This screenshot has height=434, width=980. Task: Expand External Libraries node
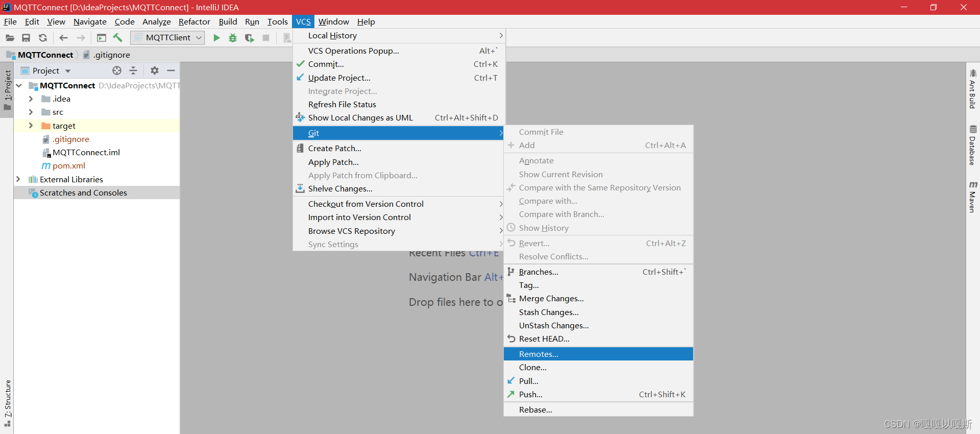pyautogui.click(x=19, y=179)
